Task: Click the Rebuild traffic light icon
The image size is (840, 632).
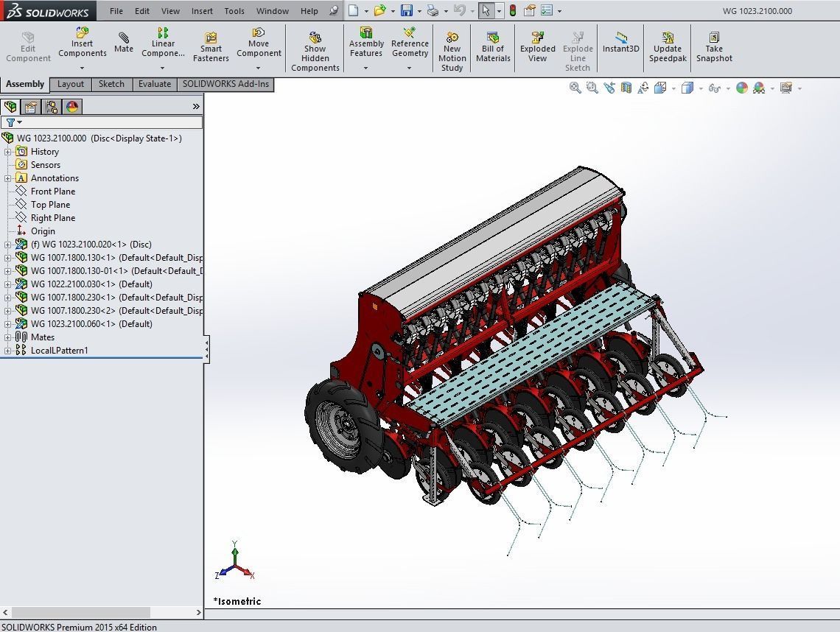Action: [513, 11]
